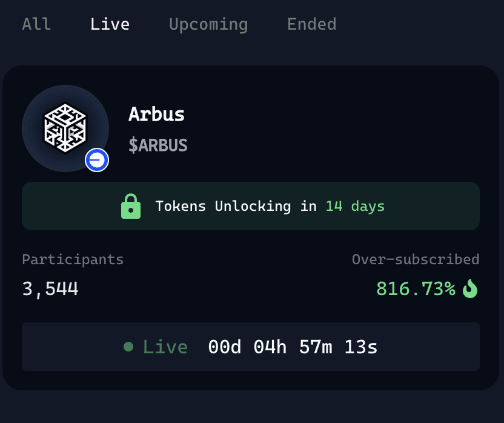The height and width of the screenshot is (423, 504).
Task: Click the 816.73% over-subscribed value
Action: coord(416,288)
